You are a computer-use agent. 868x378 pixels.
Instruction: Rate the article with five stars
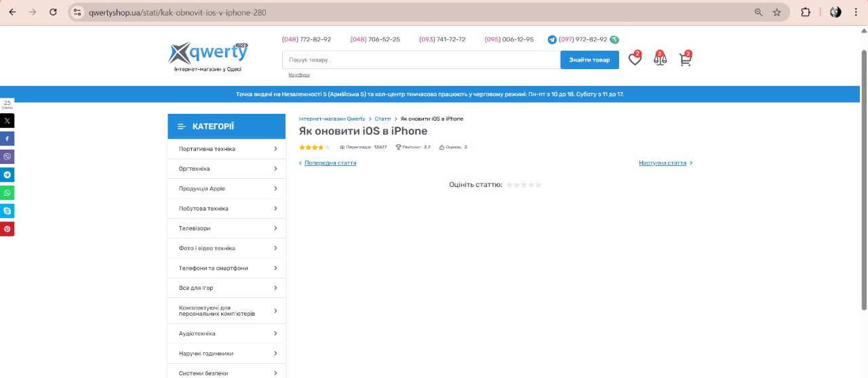538,185
